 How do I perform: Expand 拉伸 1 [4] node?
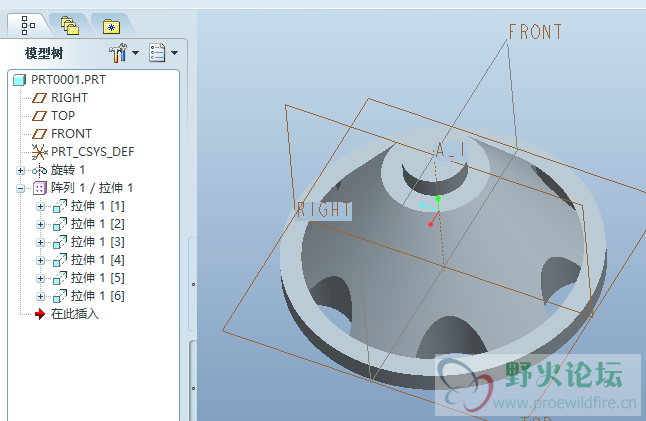pos(40,260)
